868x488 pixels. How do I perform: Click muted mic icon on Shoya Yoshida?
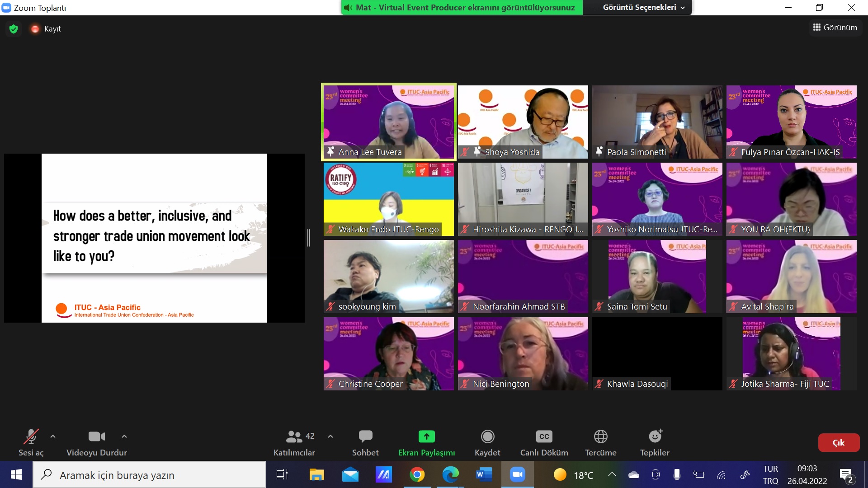(x=465, y=152)
